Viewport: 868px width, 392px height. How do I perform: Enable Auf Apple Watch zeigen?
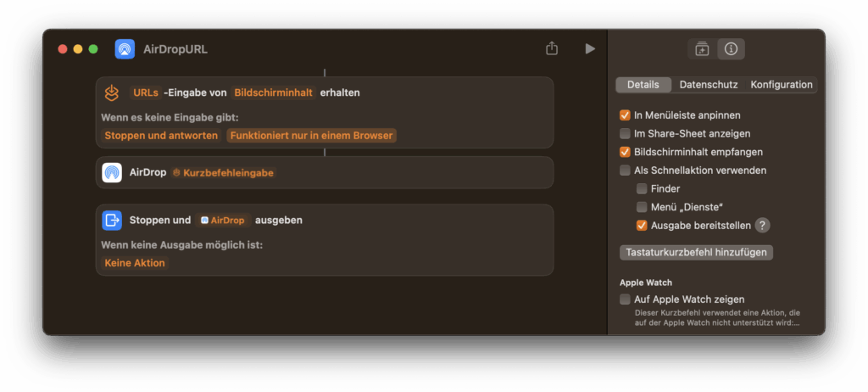point(625,300)
